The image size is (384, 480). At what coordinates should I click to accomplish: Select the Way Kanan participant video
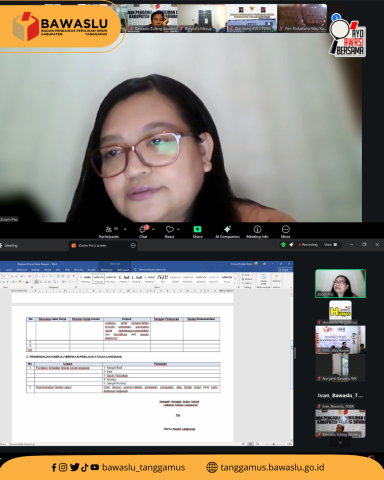(340, 339)
